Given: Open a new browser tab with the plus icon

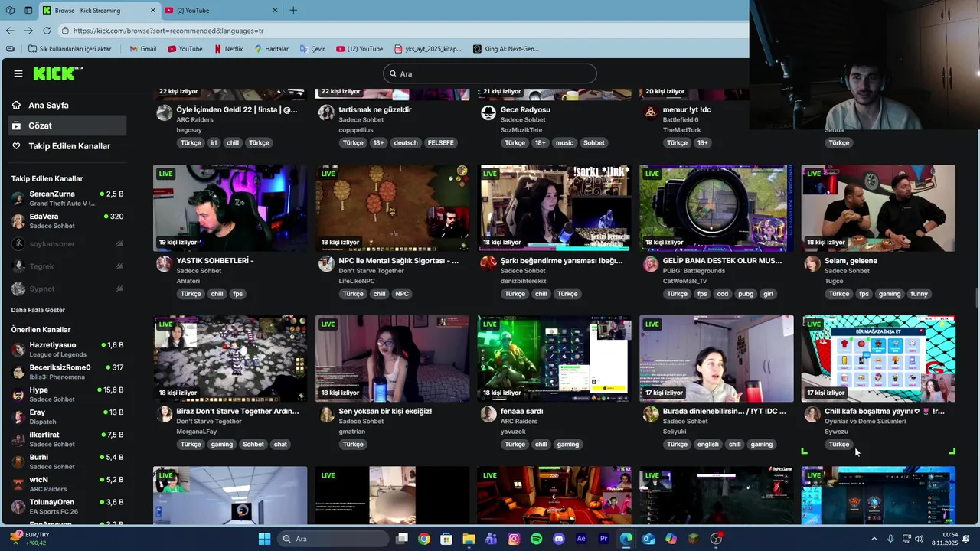Looking at the screenshot, I should coord(293,10).
